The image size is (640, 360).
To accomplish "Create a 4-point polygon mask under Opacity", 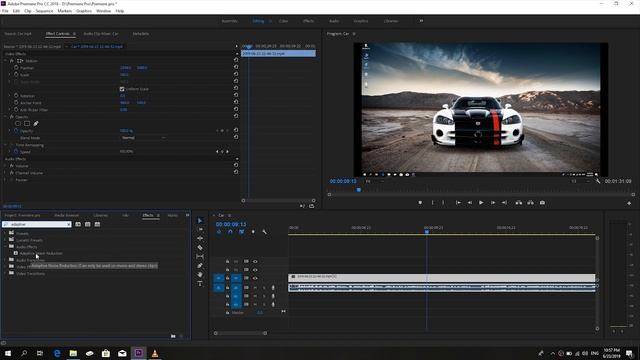I will tap(27, 123).
